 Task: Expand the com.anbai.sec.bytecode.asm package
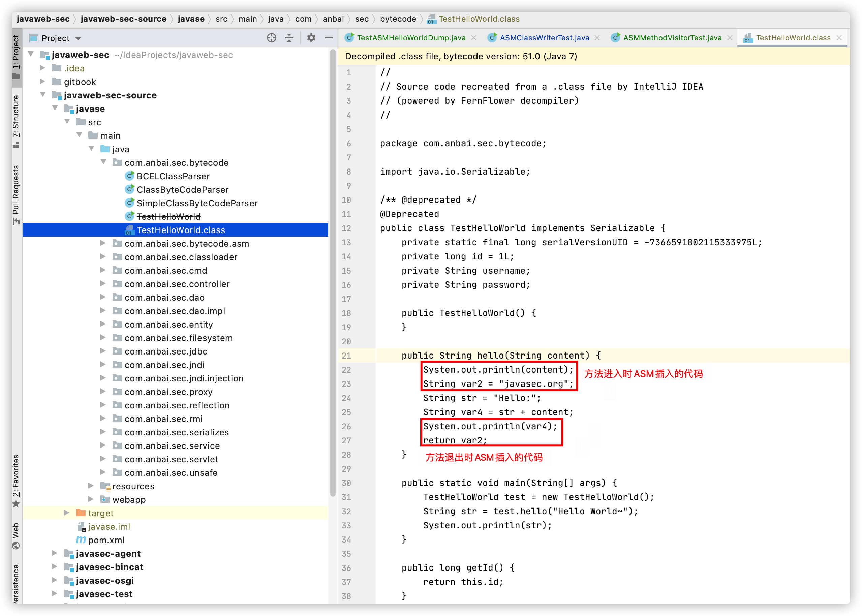click(x=103, y=243)
